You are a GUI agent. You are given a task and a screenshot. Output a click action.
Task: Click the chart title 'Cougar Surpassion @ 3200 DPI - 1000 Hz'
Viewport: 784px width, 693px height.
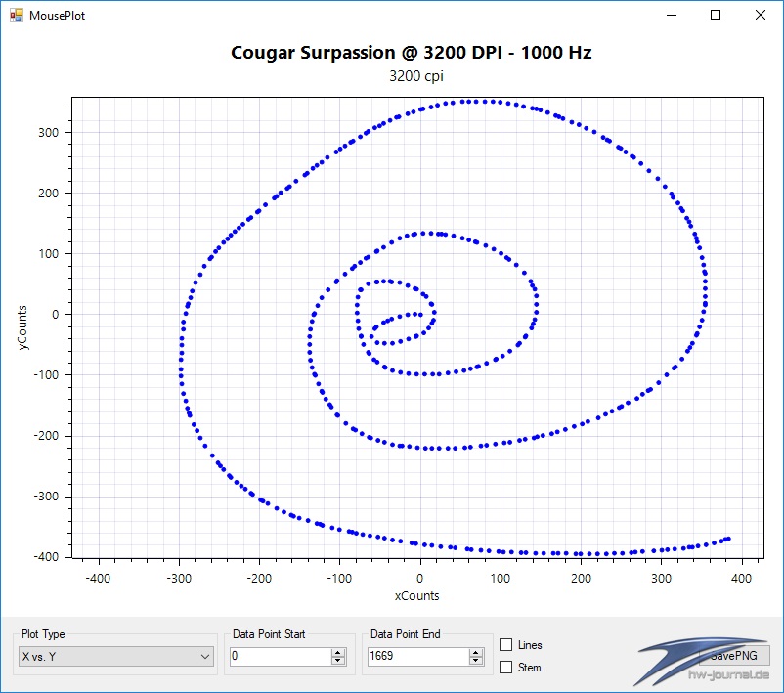pyautogui.click(x=411, y=53)
